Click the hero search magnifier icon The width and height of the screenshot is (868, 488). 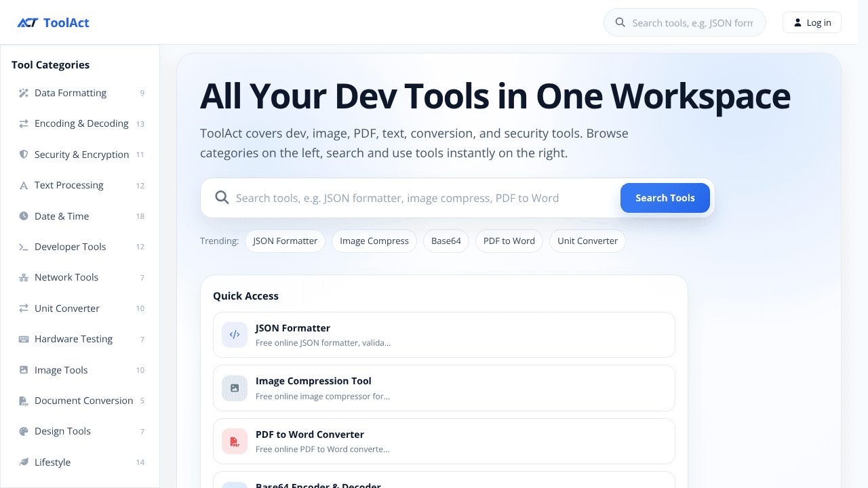point(222,198)
